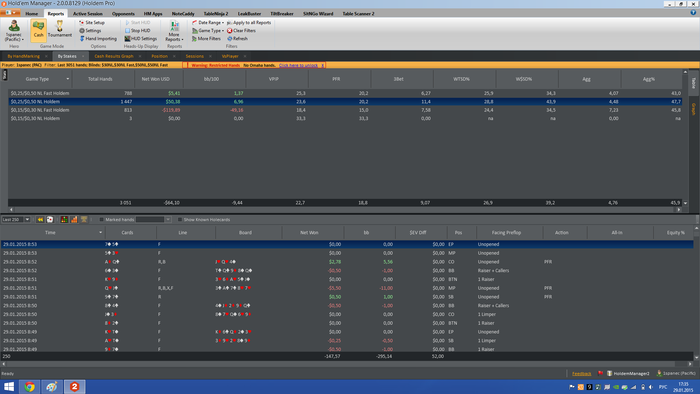Launch Chrome from taskbar
Image resolution: width=700 pixels, height=394 pixels.
click(29, 386)
